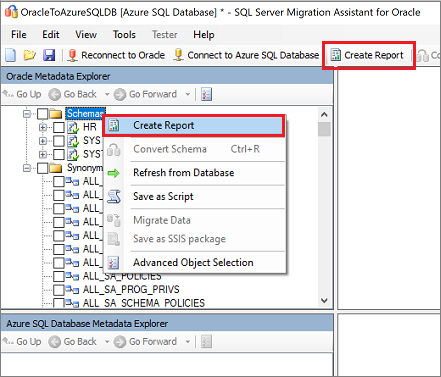Open Go Forward history dropdown in Oracle explorer

187,94
